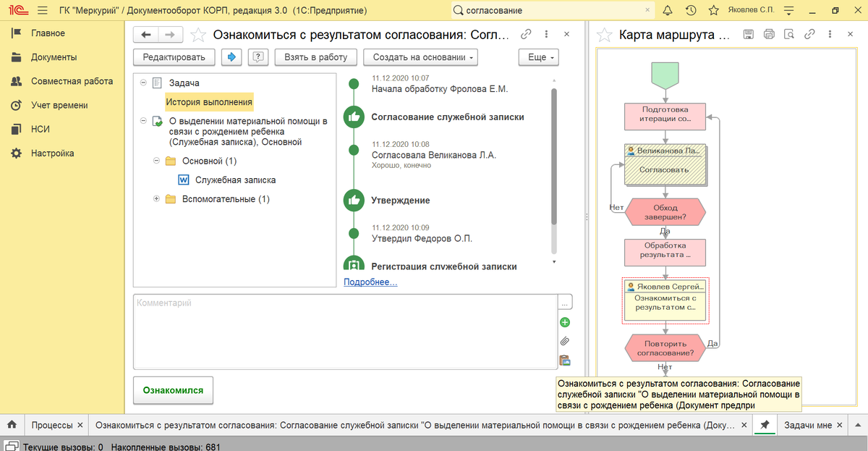
Task: Click the search field with согласование
Action: (x=553, y=11)
